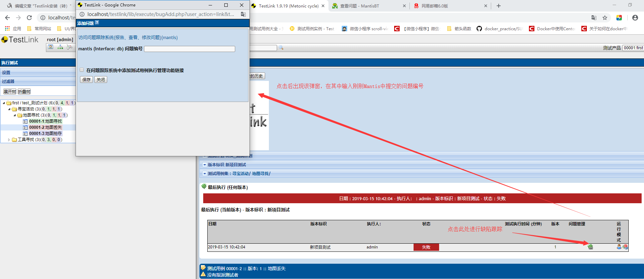Open the 箭头函数 bookmark
The width and height of the screenshot is (644, 279).
[x=459, y=29]
